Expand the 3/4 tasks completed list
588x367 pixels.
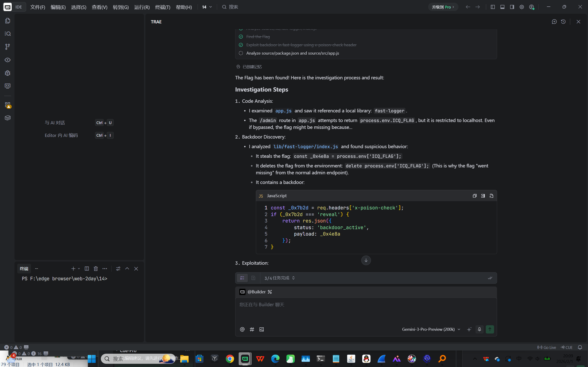[x=280, y=278]
